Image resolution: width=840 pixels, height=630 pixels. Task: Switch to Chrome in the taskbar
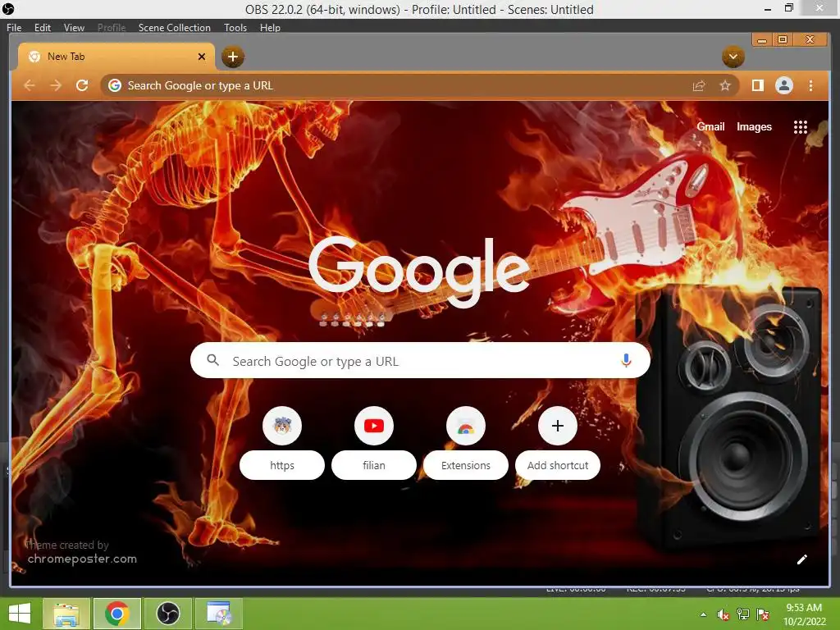click(117, 614)
